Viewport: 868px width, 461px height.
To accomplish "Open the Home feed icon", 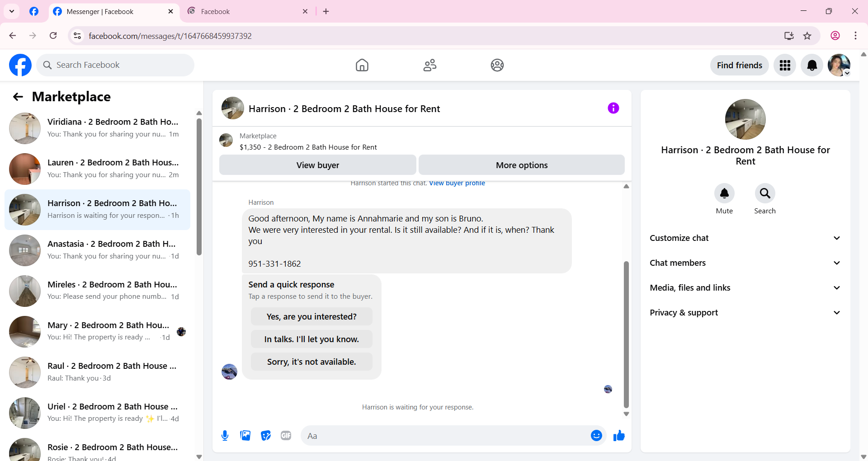I will click(362, 65).
